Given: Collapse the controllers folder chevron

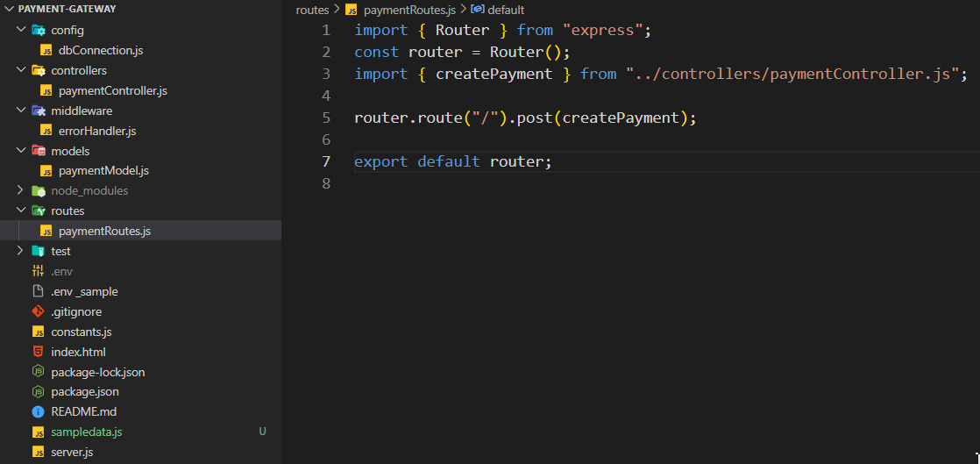Looking at the screenshot, I should tap(20, 70).
